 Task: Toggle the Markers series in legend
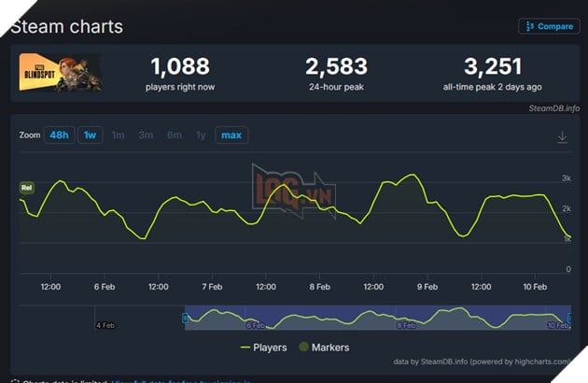(324, 348)
